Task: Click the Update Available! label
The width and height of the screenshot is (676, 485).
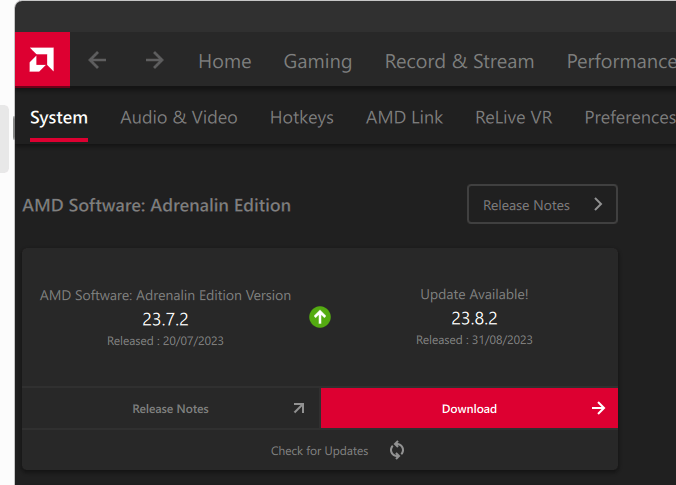Action: click(x=474, y=294)
